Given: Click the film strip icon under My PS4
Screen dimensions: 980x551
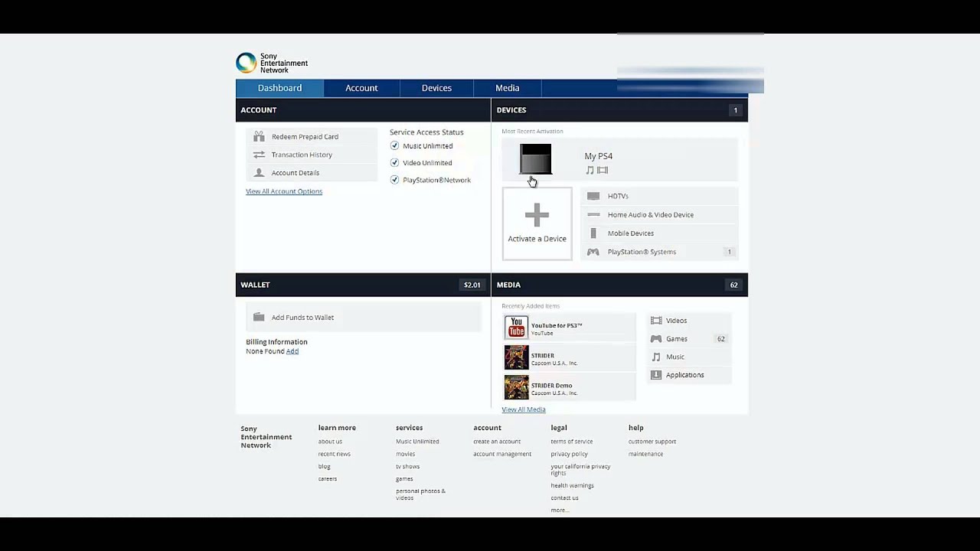Looking at the screenshot, I should (603, 170).
